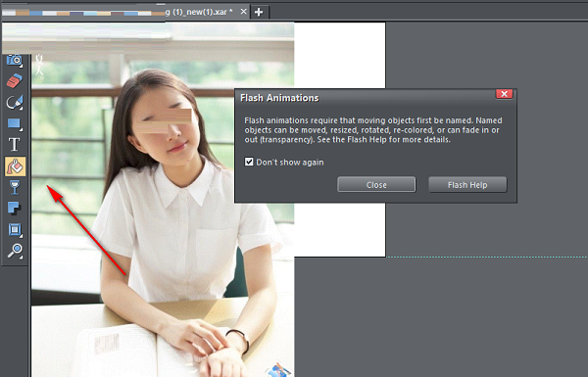Viewport: 588px width, 377px height.
Task: Select the Eraser tool
Action: [15, 81]
